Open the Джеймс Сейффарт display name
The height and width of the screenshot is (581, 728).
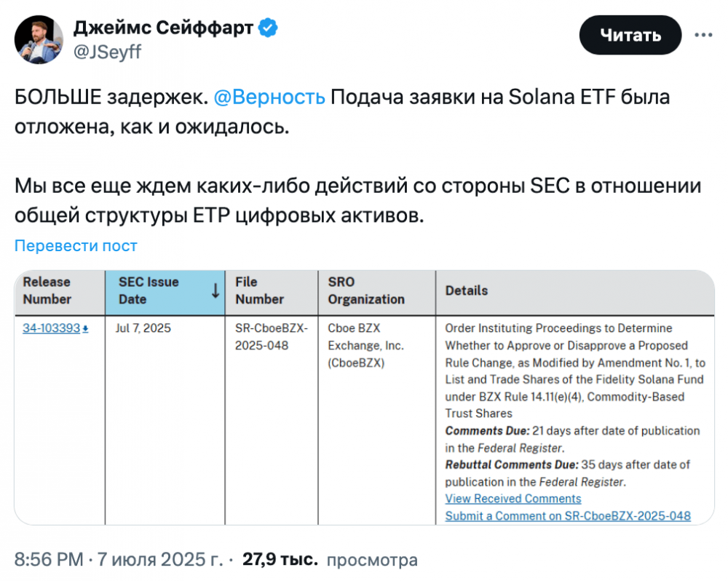[x=163, y=28]
